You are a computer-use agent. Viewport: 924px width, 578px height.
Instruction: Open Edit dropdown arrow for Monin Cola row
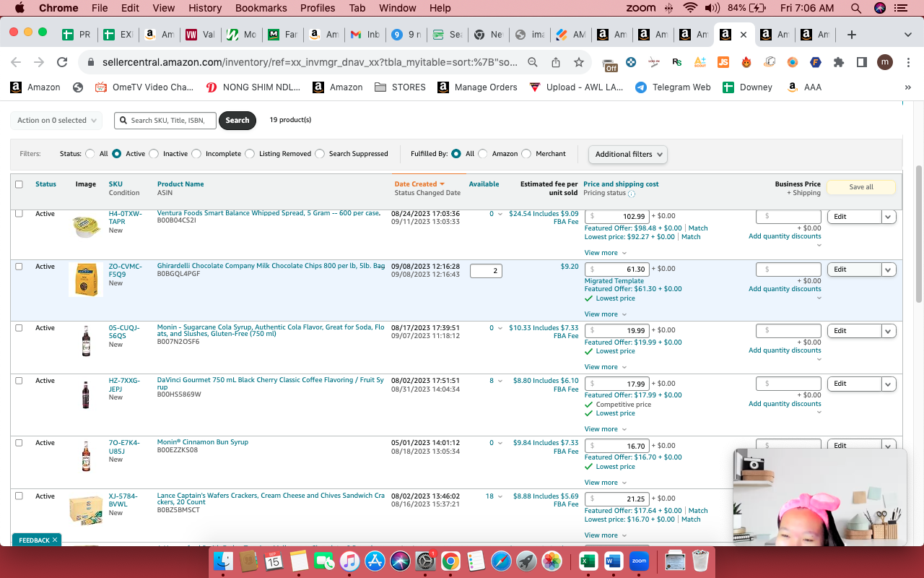[889, 331]
